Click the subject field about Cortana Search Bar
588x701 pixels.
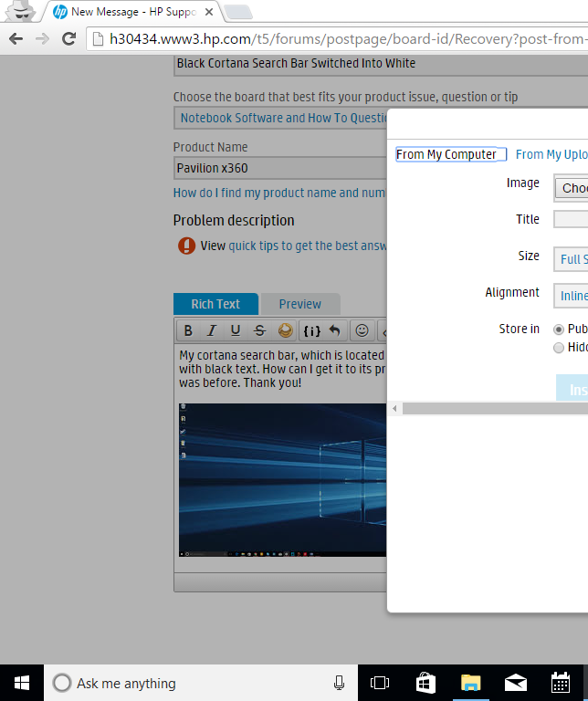tap(381, 64)
